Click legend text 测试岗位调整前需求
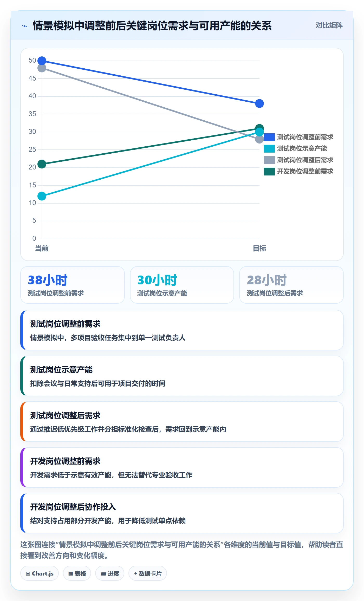This screenshot has width=364, height=601. [x=305, y=137]
